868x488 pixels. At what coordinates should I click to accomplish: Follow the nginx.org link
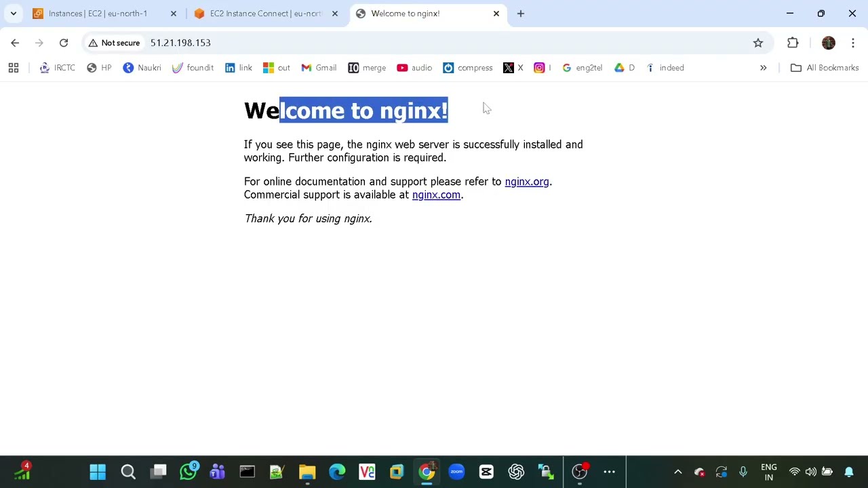(x=527, y=182)
